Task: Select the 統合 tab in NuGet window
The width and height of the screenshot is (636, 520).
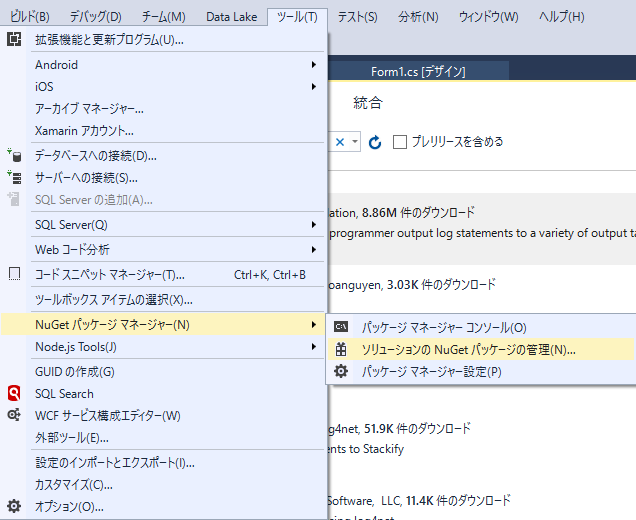Action: [x=367, y=103]
